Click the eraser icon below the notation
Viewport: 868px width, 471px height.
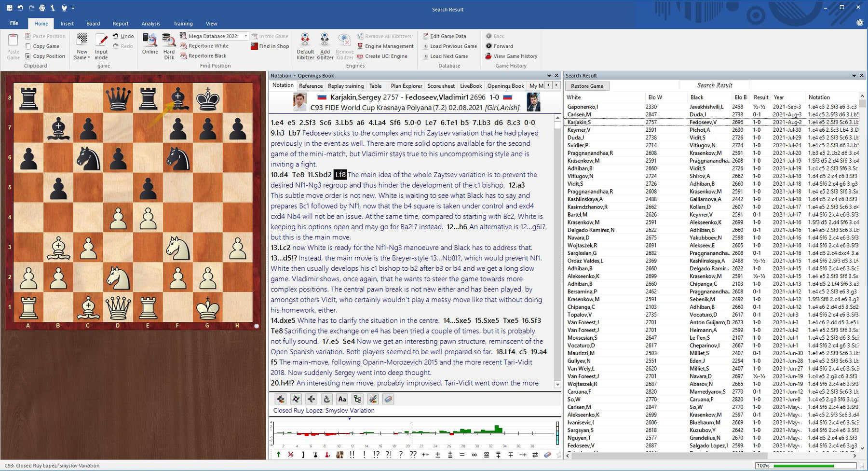(x=388, y=399)
